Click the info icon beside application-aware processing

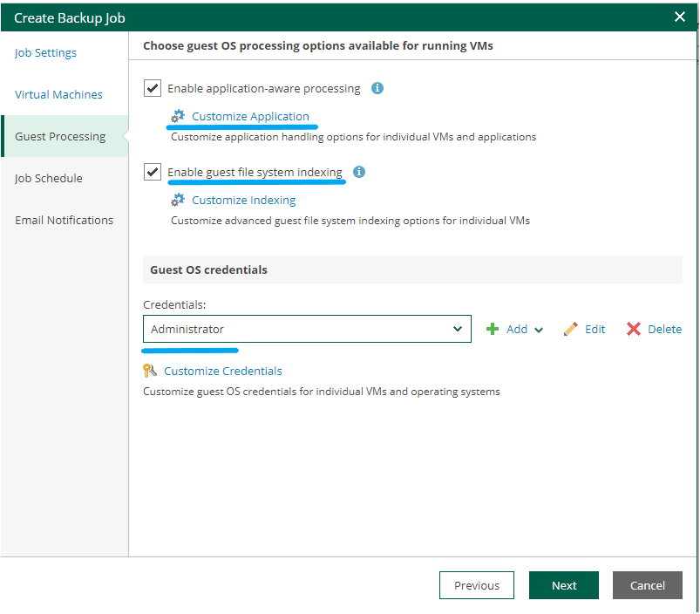[x=377, y=88]
